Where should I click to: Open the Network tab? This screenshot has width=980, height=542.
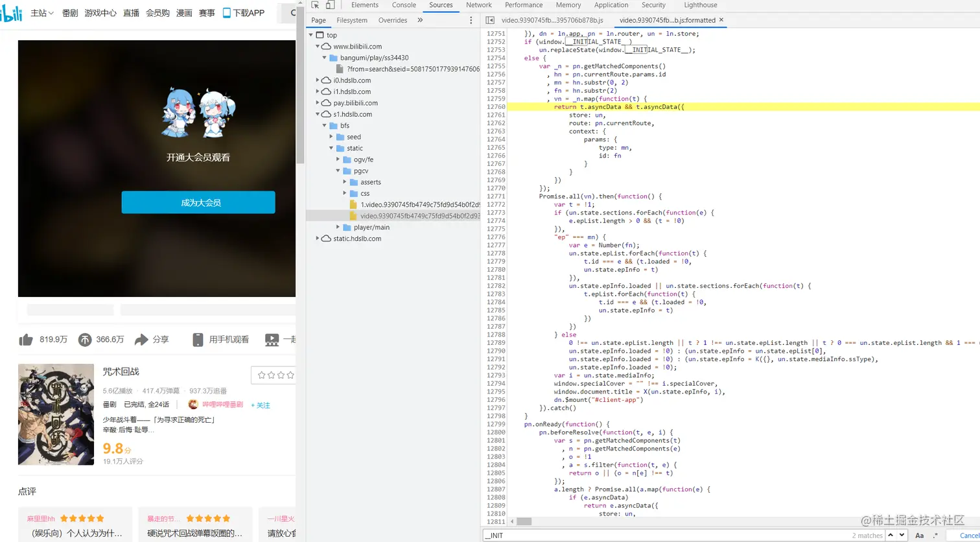[479, 5]
